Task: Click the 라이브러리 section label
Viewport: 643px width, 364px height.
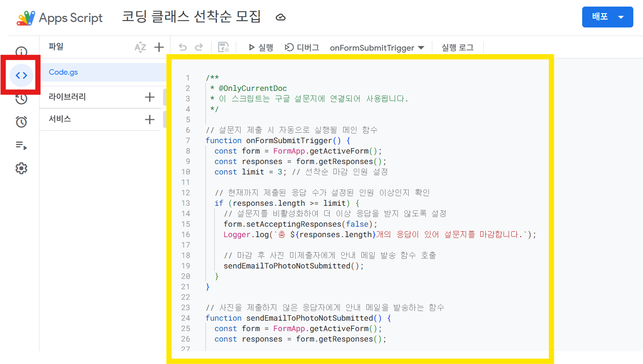Action: click(x=67, y=97)
